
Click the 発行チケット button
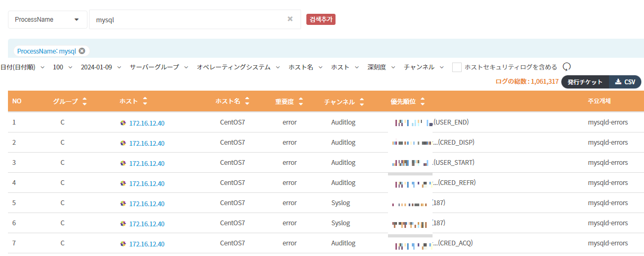pos(585,82)
